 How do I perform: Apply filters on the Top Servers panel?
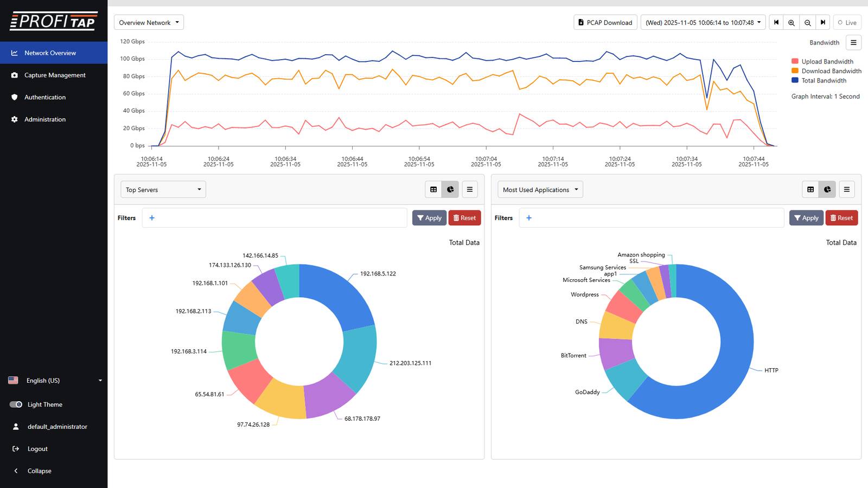point(429,217)
